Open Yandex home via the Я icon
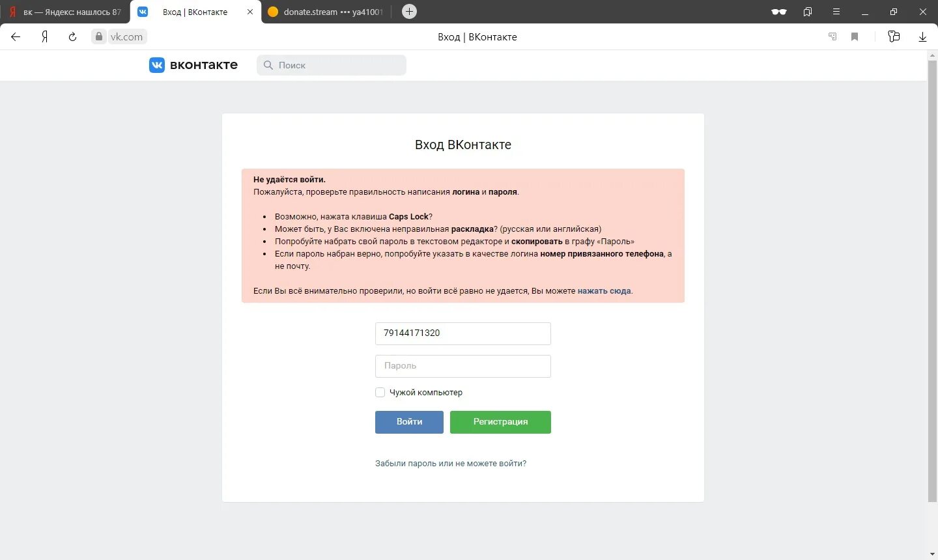 tap(44, 37)
